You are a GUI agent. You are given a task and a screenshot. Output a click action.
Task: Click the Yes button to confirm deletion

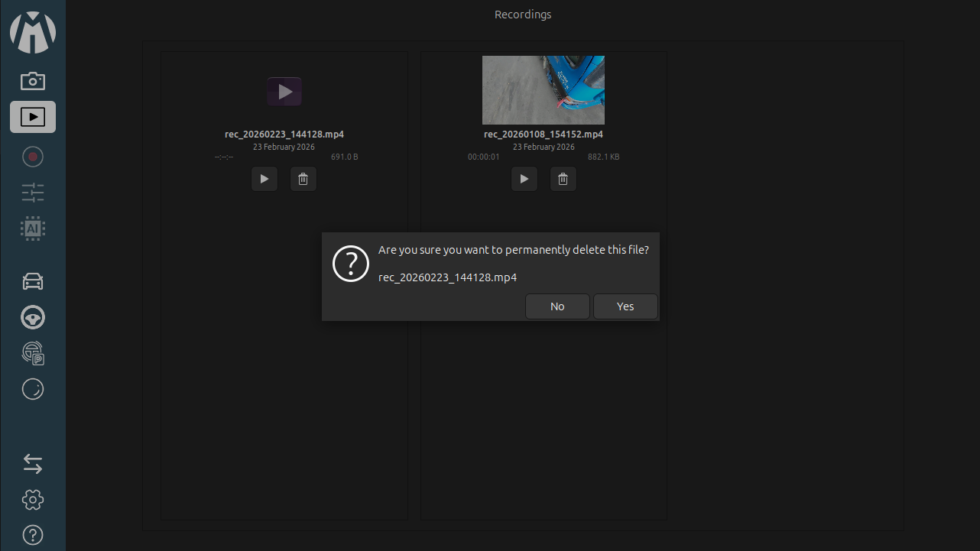coord(625,306)
